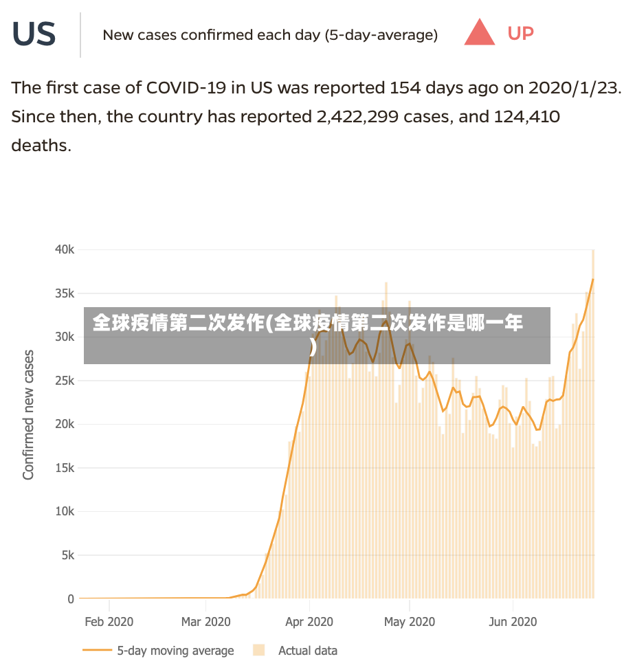
Task: Click the 20k y-axis tick label
Action: (x=65, y=424)
